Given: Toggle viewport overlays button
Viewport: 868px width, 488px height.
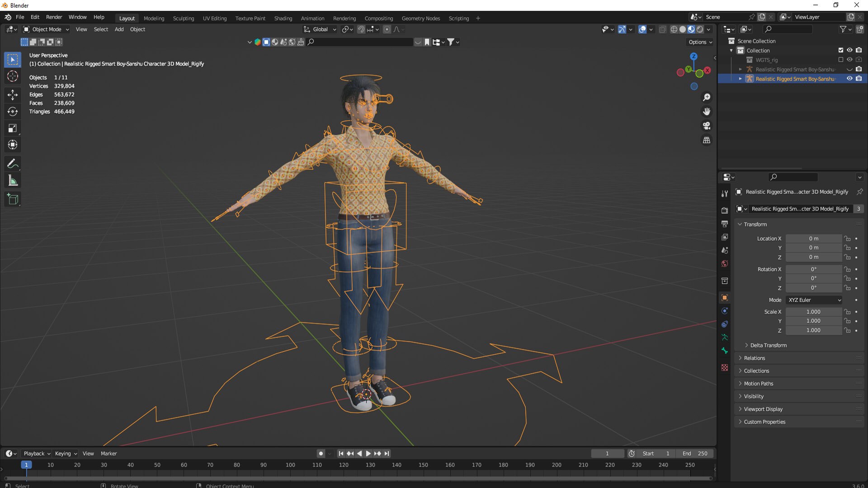Looking at the screenshot, I should point(642,29).
